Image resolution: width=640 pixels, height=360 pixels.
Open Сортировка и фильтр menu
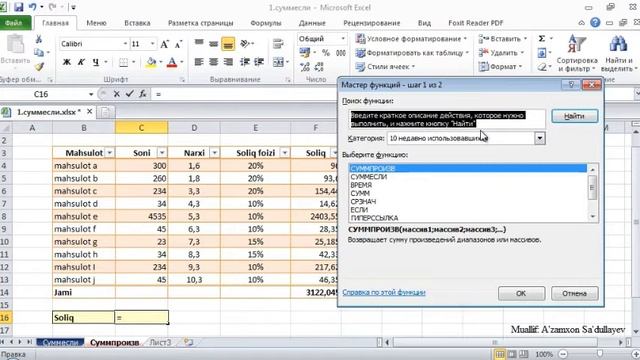coord(577,53)
